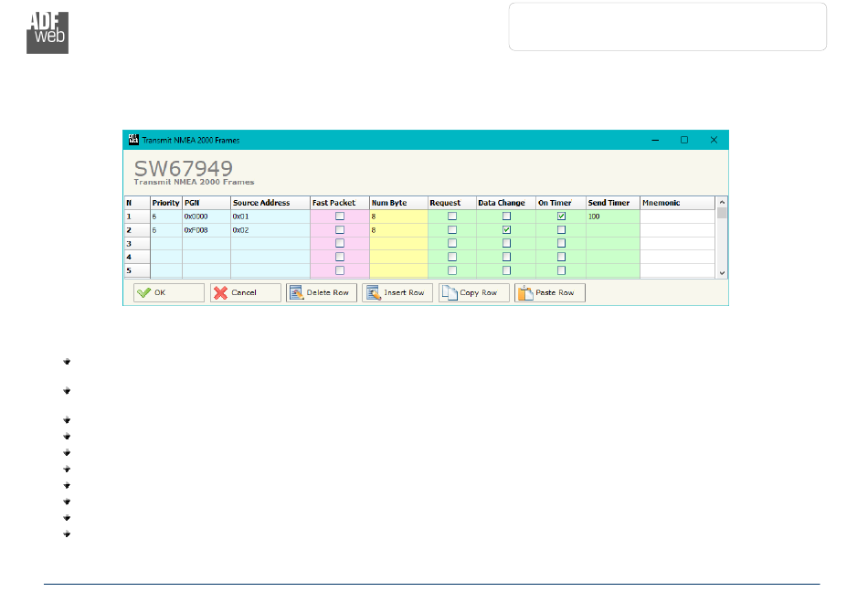Select row header number 5
The image size is (868, 602).
tap(137, 270)
